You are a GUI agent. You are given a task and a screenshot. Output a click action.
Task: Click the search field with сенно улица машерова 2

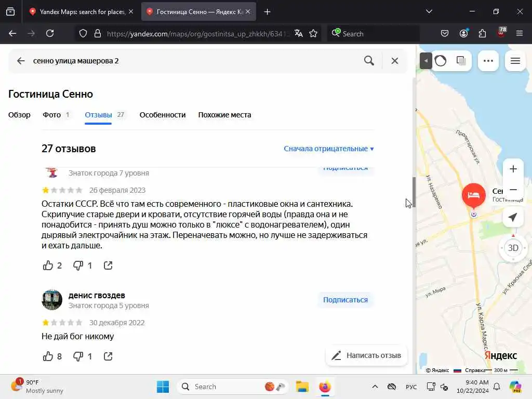(193, 61)
